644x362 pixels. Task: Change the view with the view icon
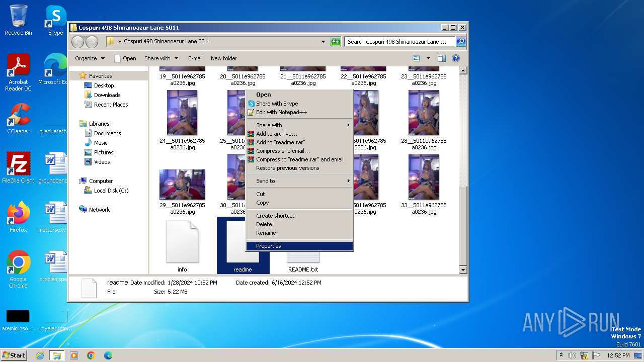click(416, 58)
